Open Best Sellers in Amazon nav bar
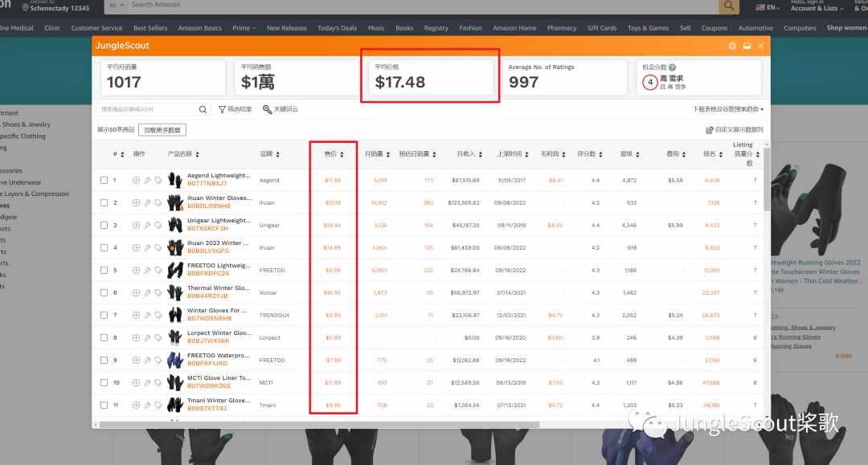 [150, 28]
